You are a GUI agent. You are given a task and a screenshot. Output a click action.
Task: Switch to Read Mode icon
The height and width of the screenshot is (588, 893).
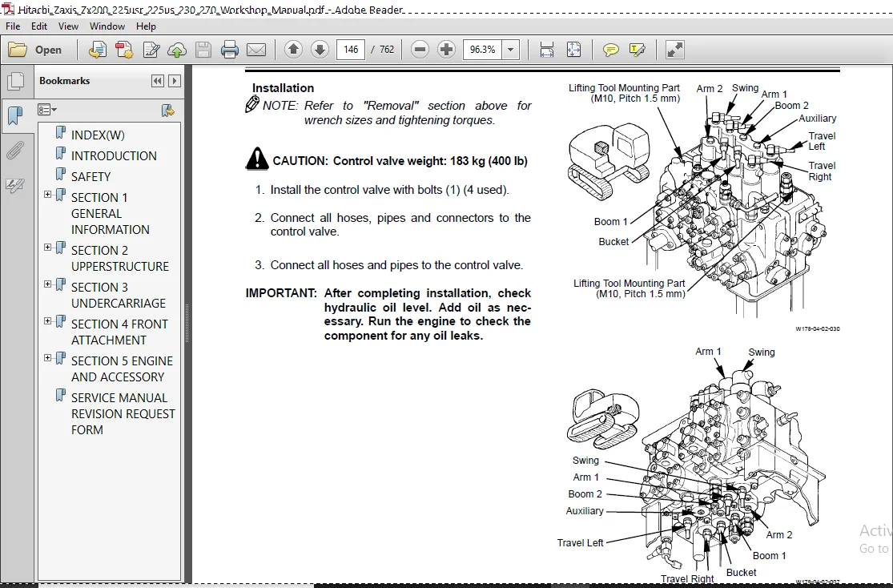click(674, 50)
